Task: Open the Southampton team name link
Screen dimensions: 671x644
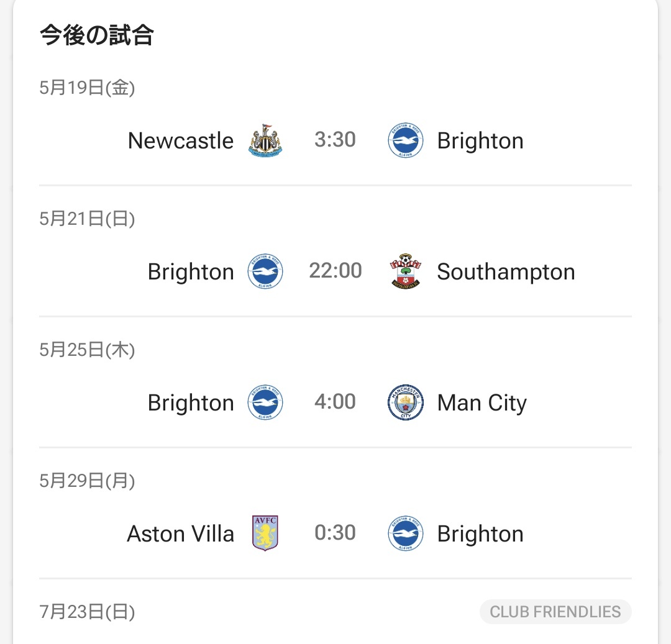Action: click(x=506, y=272)
